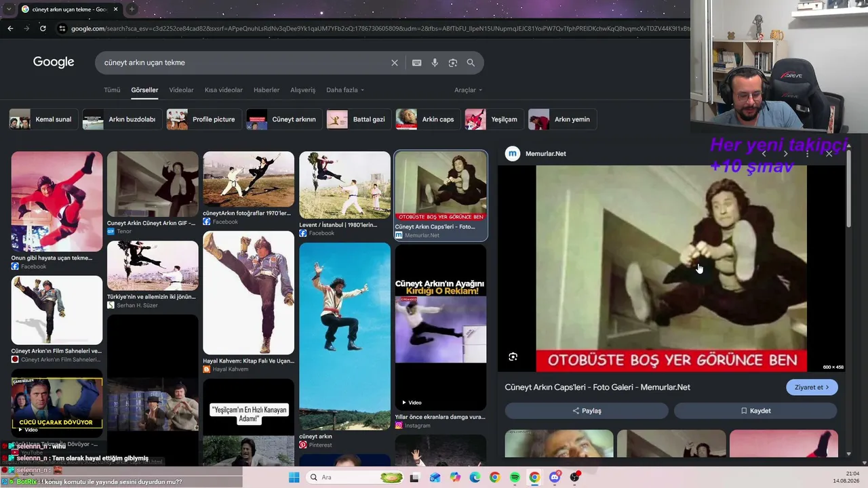Viewport: 868px width, 488px height.
Task: Start voice search with the microphone icon
Action: [x=435, y=62]
